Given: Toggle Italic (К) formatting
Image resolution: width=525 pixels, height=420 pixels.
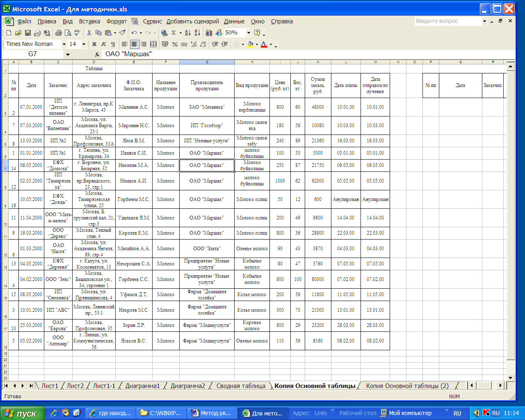Looking at the screenshot, I should pos(104,44).
